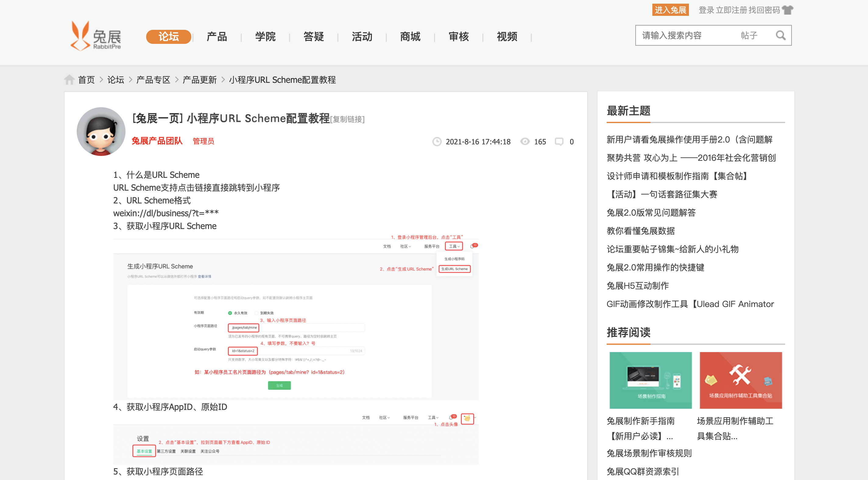The image size is (868, 480).
Task: Click the 登录 link
Action: click(x=706, y=10)
